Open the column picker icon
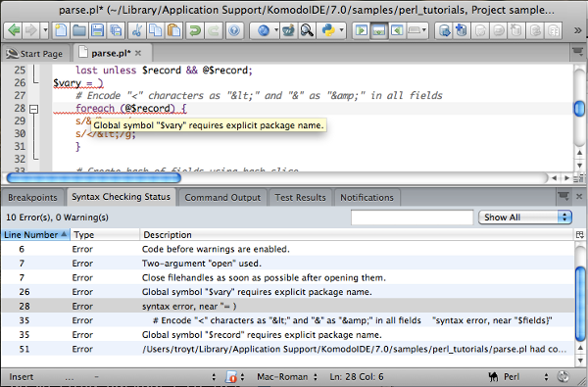588x387 pixels. click(579, 235)
